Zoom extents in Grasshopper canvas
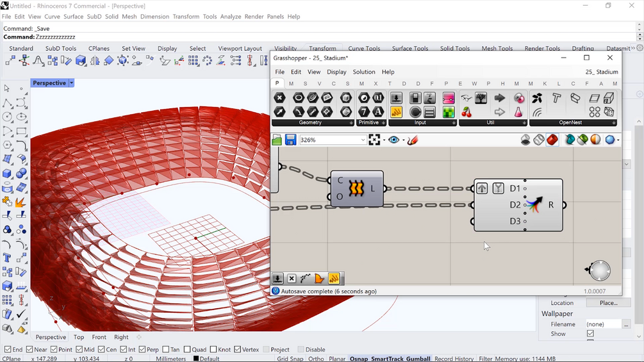Screen dimensions: 644x362 pos(374,140)
